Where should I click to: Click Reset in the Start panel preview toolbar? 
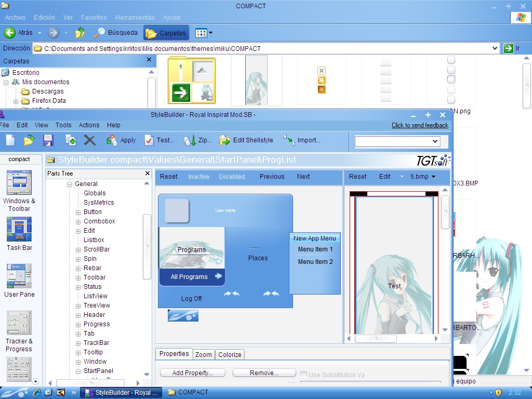[169, 177]
